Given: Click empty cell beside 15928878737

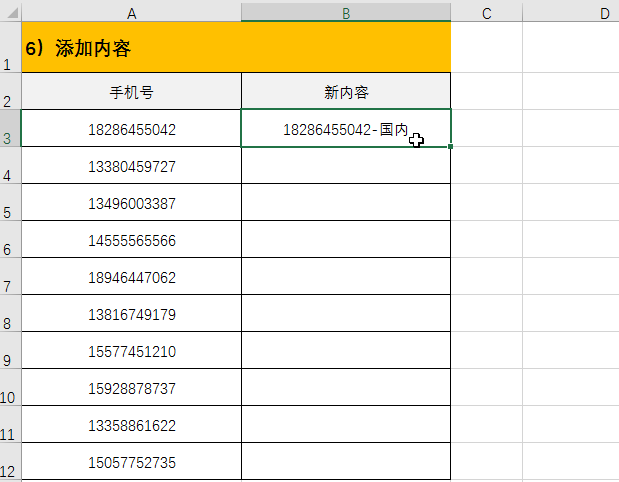Looking at the screenshot, I should click(x=346, y=387).
